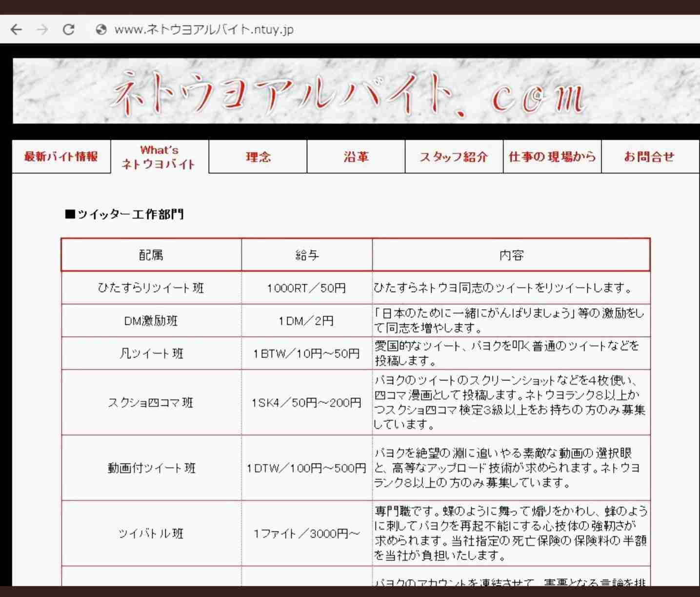The height and width of the screenshot is (597, 700).
Task: Switch to the 沿革 tab
Action: point(356,157)
